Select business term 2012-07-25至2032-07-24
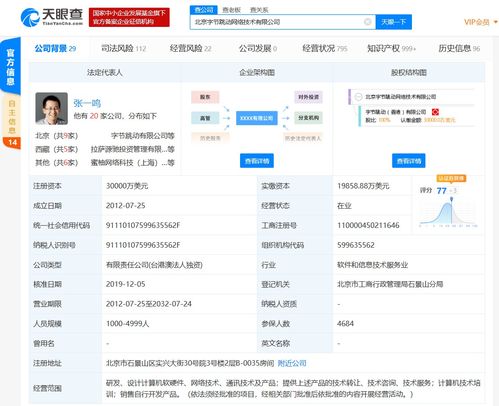Viewport: 499px width, 406px height. pos(149,304)
